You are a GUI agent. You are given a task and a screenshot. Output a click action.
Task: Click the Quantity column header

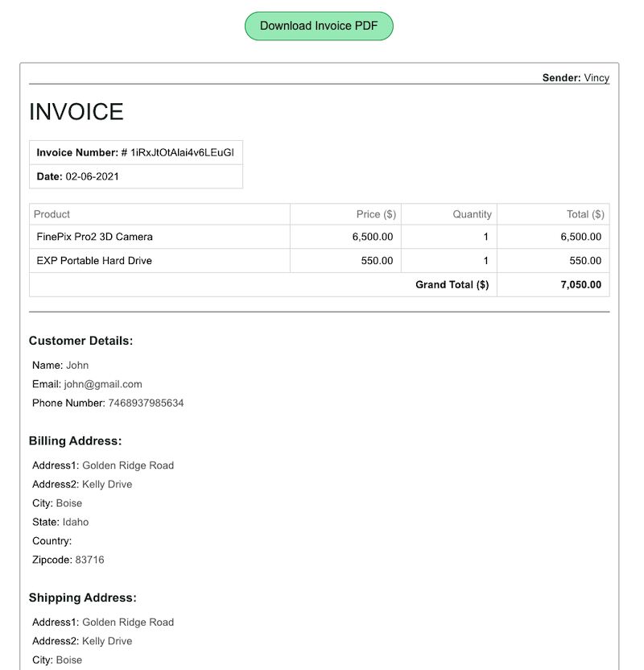click(x=471, y=214)
